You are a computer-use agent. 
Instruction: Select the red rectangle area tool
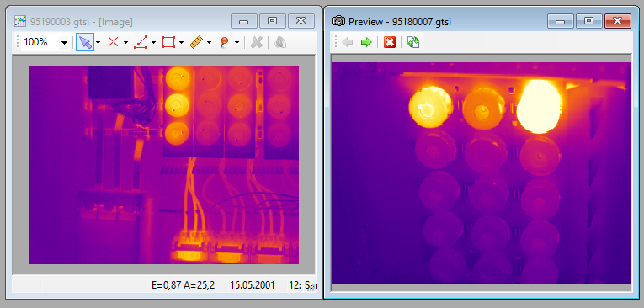click(x=168, y=42)
